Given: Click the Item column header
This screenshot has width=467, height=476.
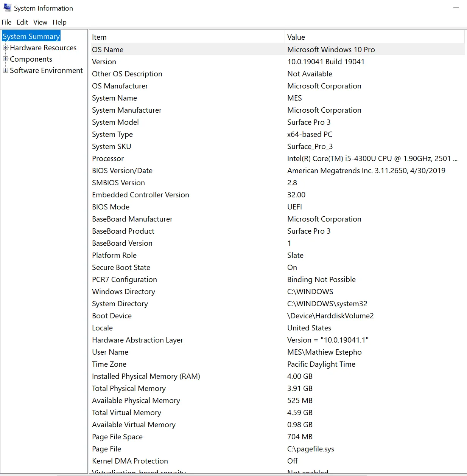Looking at the screenshot, I should click(x=187, y=37).
